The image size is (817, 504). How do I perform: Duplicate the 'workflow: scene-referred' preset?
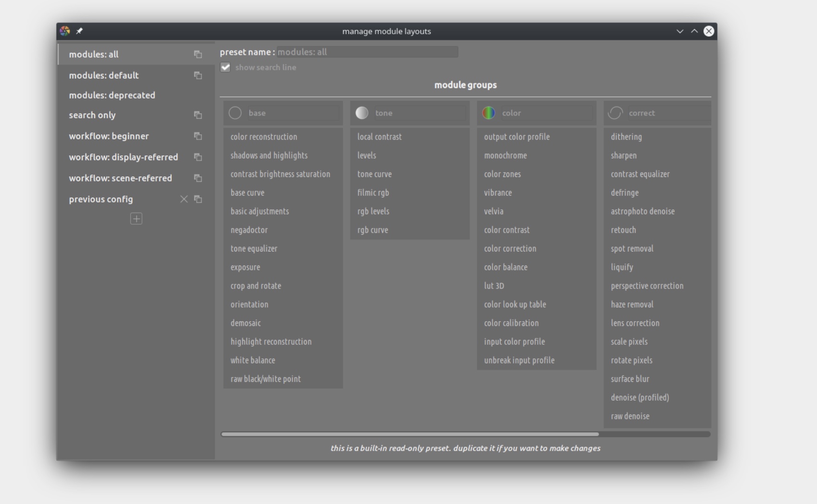[x=198, y=178]
